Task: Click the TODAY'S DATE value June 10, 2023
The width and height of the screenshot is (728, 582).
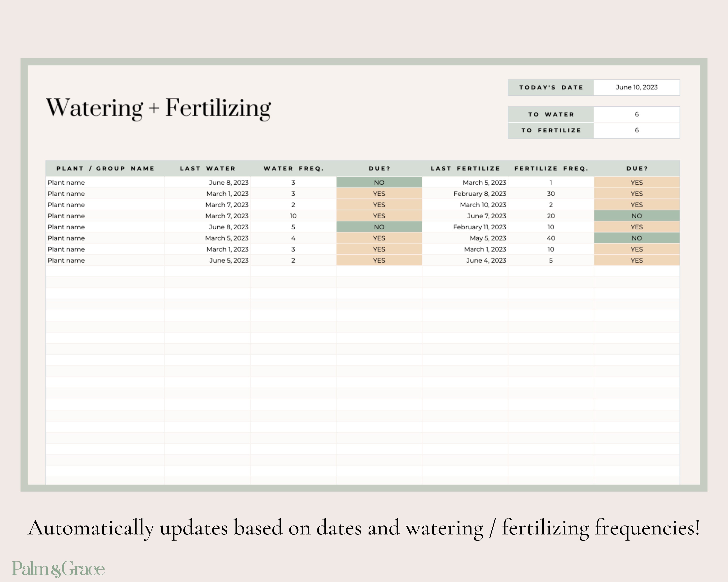Action: [x=636, y=87]
